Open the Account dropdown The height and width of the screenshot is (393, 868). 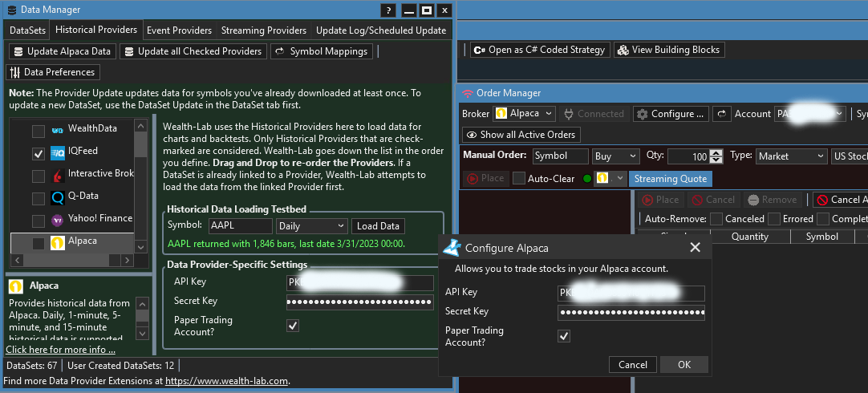[811, 113]
